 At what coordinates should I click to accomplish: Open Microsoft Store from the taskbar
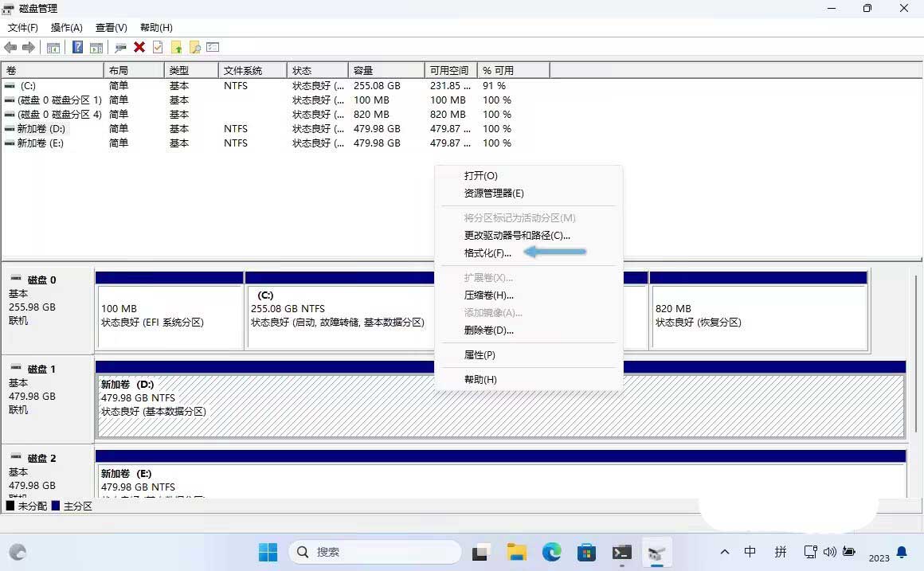586,553
